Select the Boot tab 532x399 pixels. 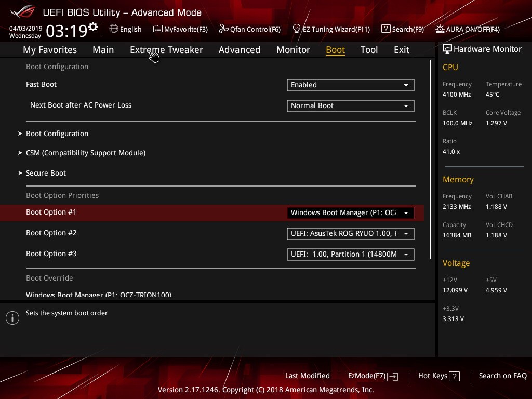click(x=335, y=50)
